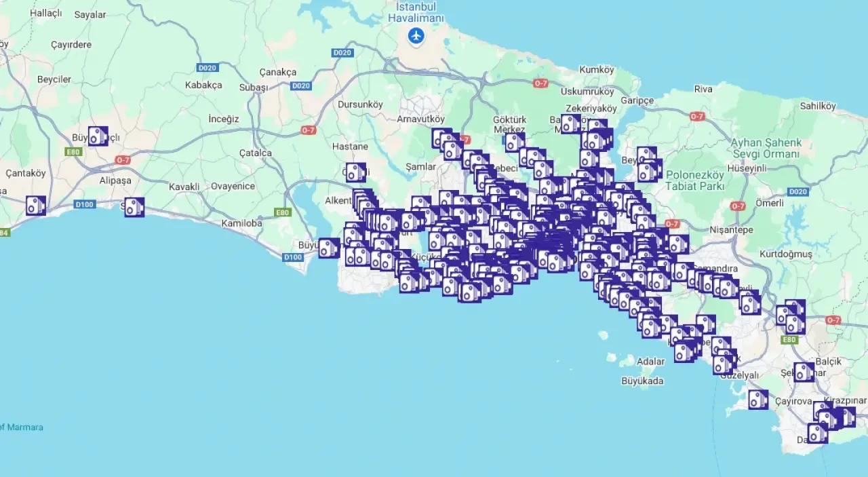
Task: Click the camera marker on the coast below Alipaşa
Action: point(134,207)
